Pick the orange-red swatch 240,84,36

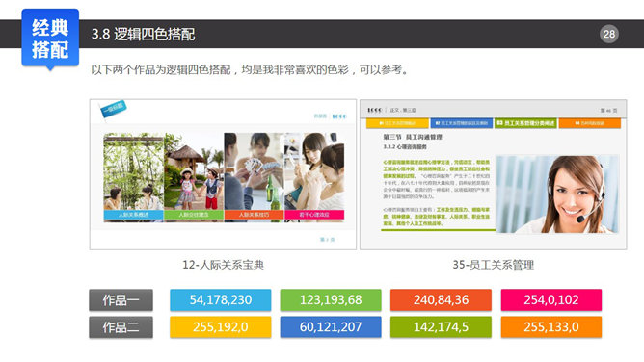441,300
